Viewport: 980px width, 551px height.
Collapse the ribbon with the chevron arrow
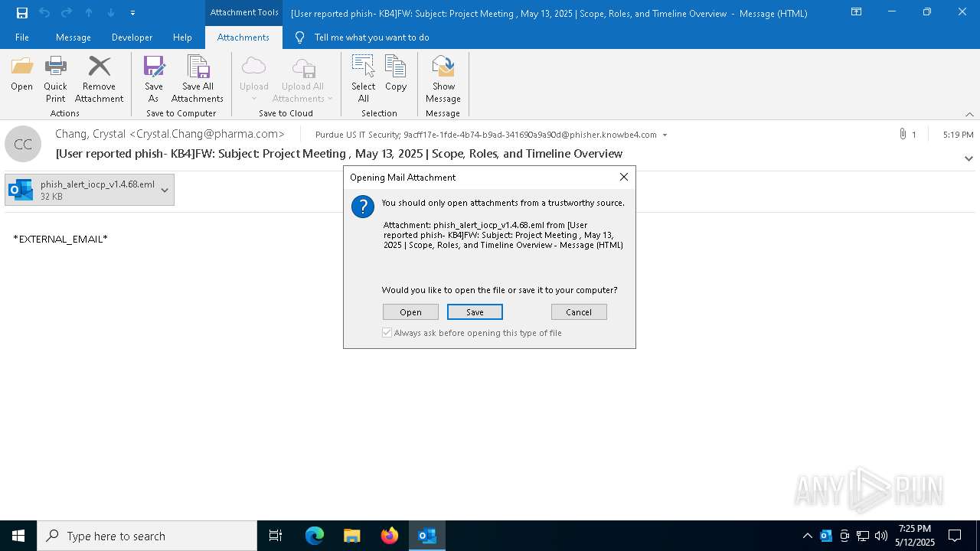969,114
